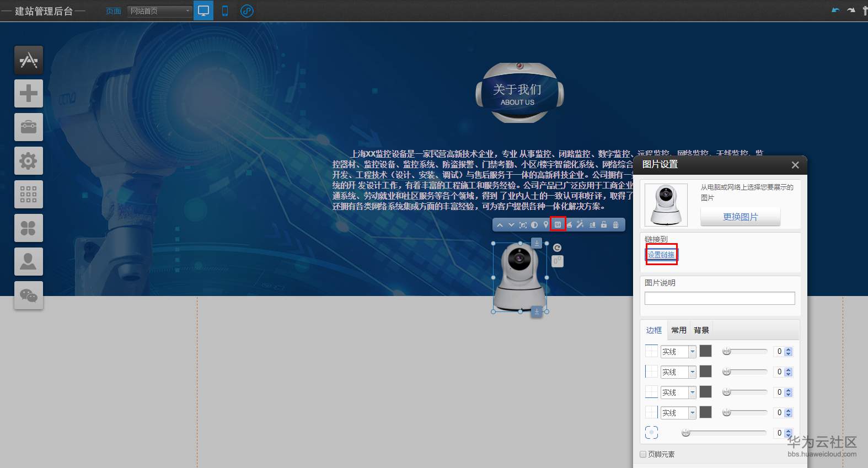Click the unlock padlock icon in image toolbar

pyautogui.click(x=604, y=225)
